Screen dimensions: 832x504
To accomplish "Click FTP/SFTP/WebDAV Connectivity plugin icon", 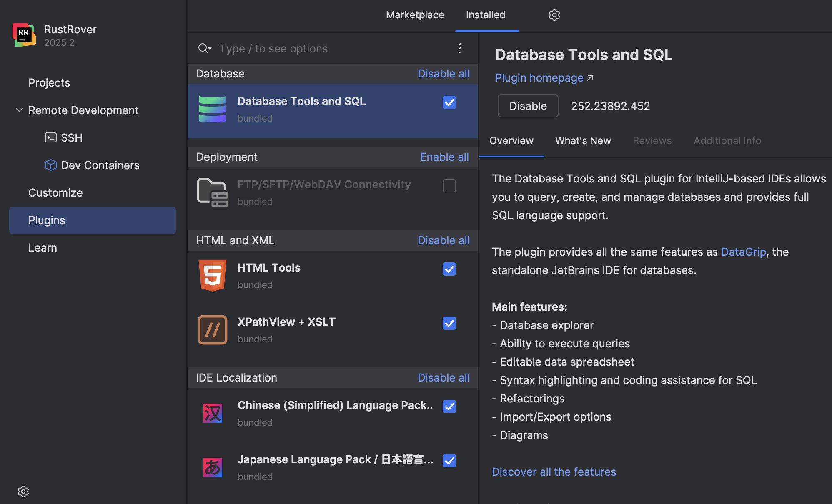I will click(x=213, y=192).
